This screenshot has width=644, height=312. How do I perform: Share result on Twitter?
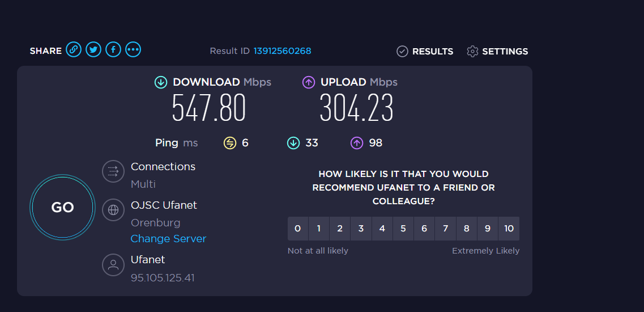pyautogui.click(x=93, y=50)
